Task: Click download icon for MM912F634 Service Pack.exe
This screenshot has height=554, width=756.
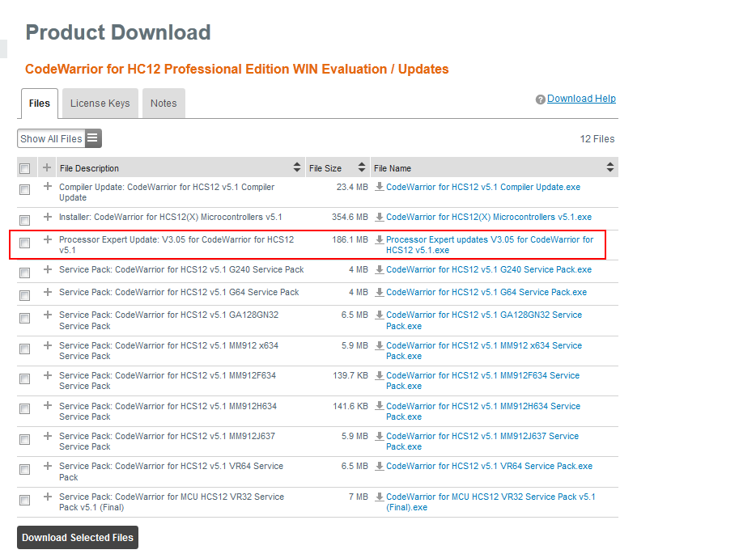Action: pos(380,375)
